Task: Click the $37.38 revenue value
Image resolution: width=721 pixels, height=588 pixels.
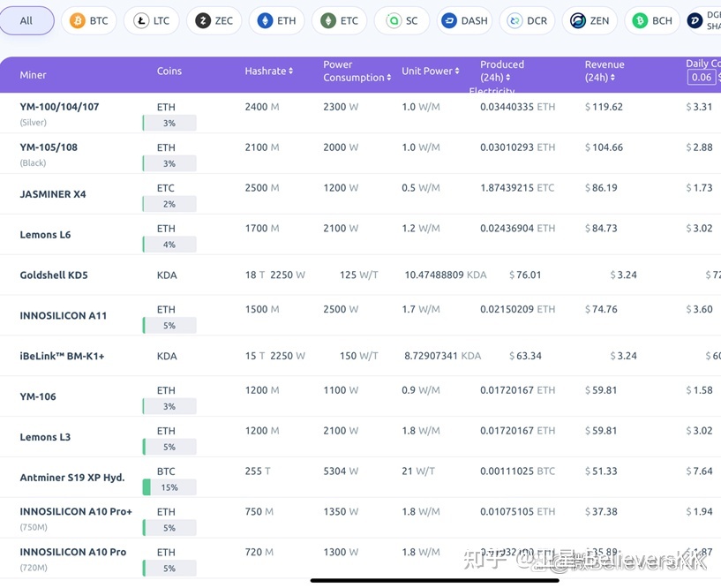Action: pos(601,511)
